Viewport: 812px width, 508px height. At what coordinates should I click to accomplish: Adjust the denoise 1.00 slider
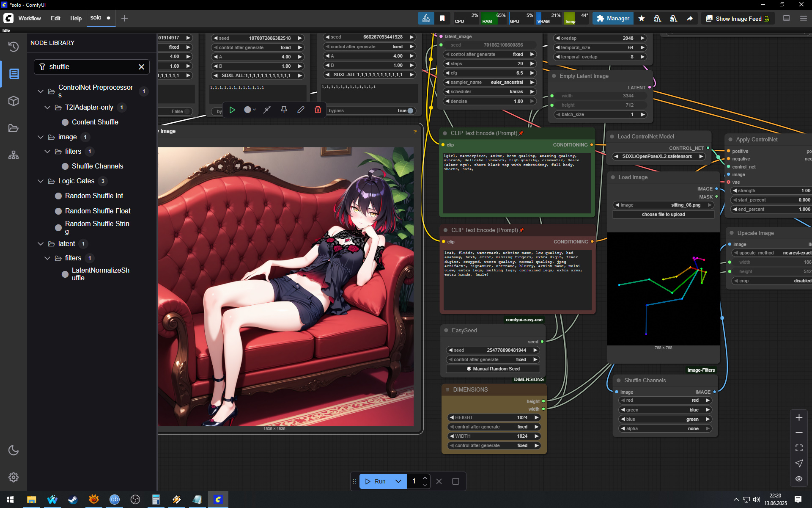pos(490,101)
